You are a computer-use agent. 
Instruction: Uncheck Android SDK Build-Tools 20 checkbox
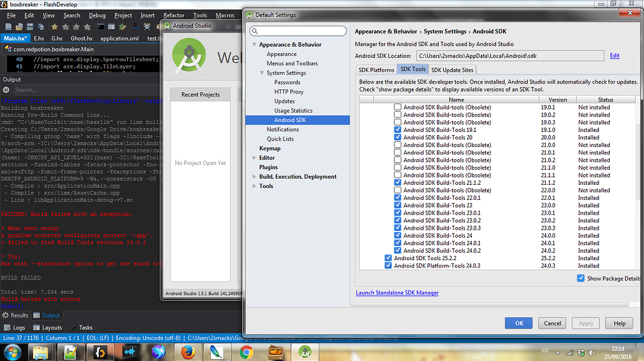(x=398, y=137)
